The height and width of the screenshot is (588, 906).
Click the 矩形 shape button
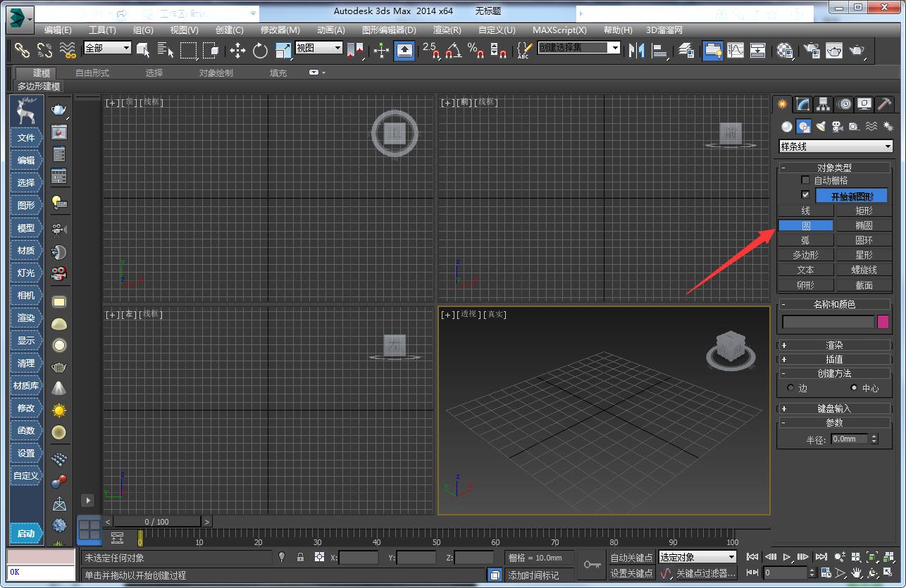(x=864, y=211)
